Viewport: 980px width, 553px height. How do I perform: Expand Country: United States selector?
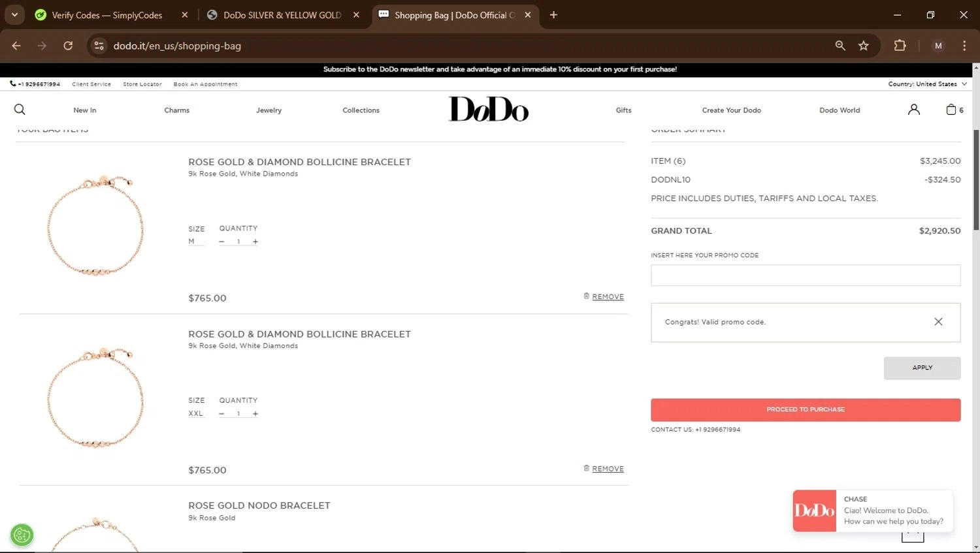[927, 84]
